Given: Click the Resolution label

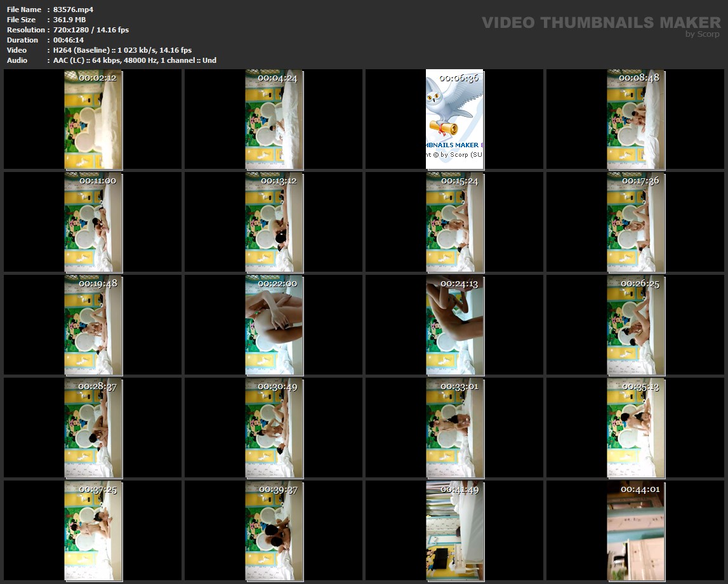Looking at the screenshot, I should (x=25, y=30).
